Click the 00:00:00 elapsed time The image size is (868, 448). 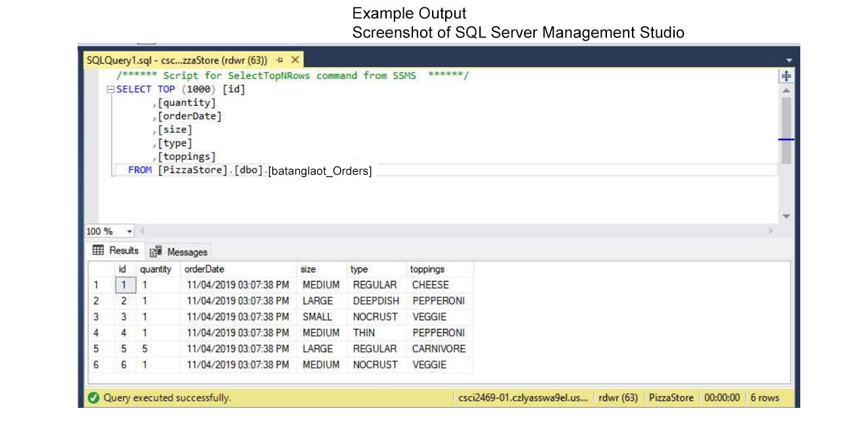pyautogui.click(x=722, y=397)
